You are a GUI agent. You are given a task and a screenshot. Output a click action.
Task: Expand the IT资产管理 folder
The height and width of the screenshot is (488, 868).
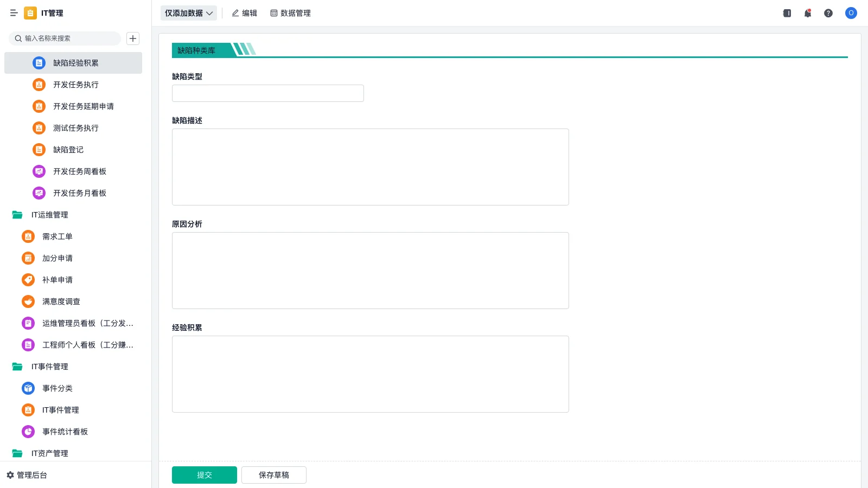click(17, 453)
